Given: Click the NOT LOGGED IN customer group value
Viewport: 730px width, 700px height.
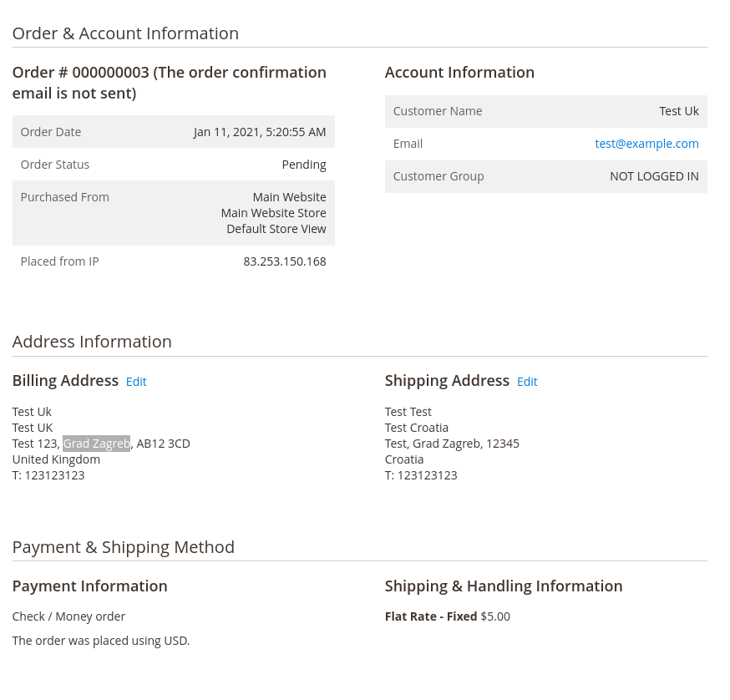Looking at the screenshot, I should click(x=654, y=176).
